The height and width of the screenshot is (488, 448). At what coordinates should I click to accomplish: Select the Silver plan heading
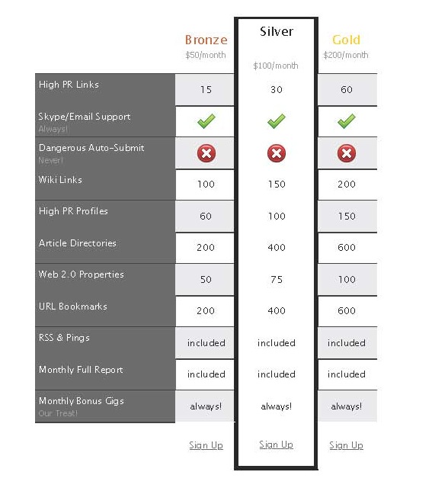pyautogui.click(x=277, y=31)
